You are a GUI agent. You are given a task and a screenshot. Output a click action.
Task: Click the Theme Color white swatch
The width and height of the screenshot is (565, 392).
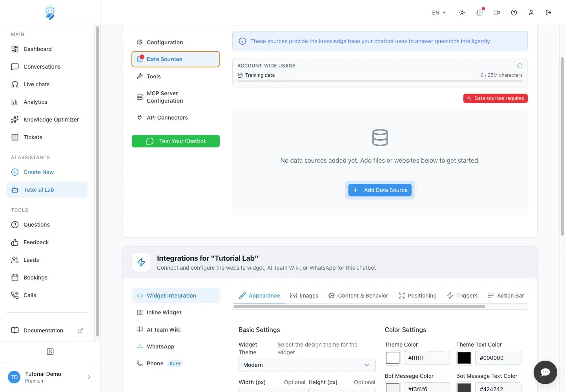[393, 358]
